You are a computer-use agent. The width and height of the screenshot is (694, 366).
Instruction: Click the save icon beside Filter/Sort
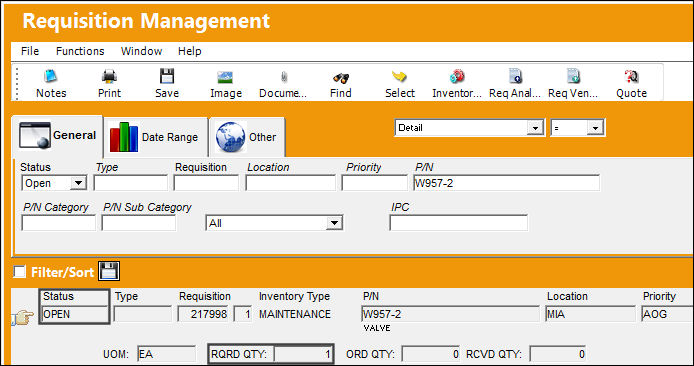(109, 271)
